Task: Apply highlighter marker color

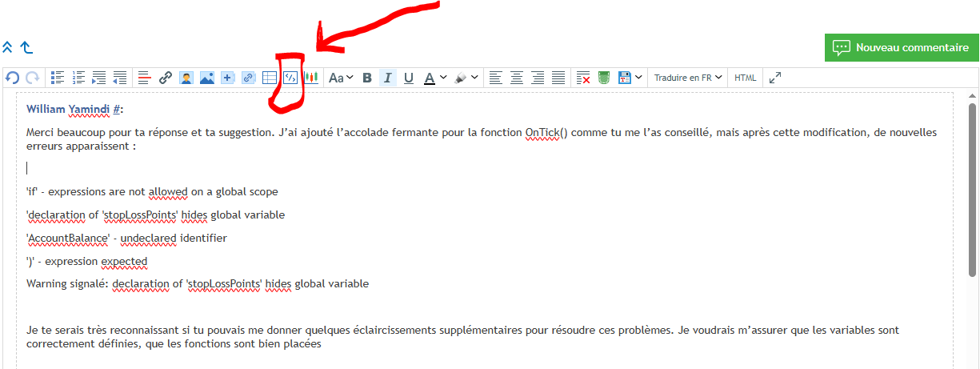Action: (461, 78)
